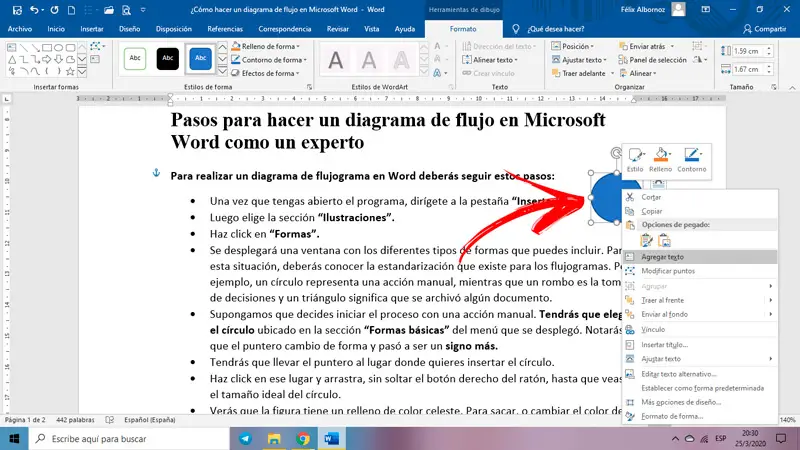Image resolution: width=800 pixels, height=450 pixels.
Task: Open the Posición dropdown
Action: 573,46
